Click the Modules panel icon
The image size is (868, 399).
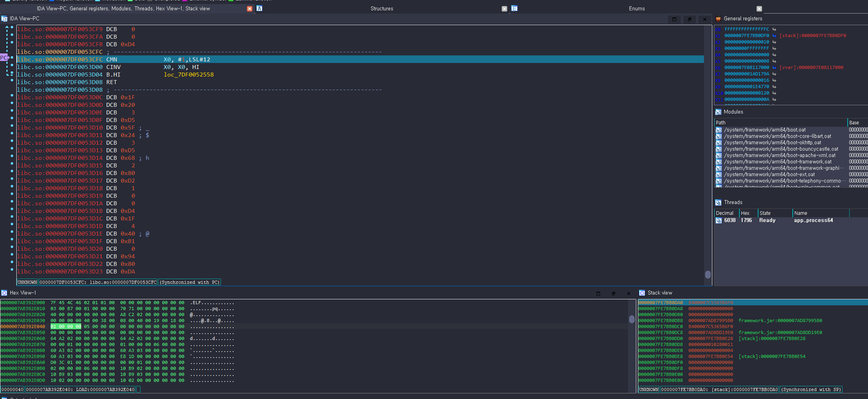click(x=718, y=112)
